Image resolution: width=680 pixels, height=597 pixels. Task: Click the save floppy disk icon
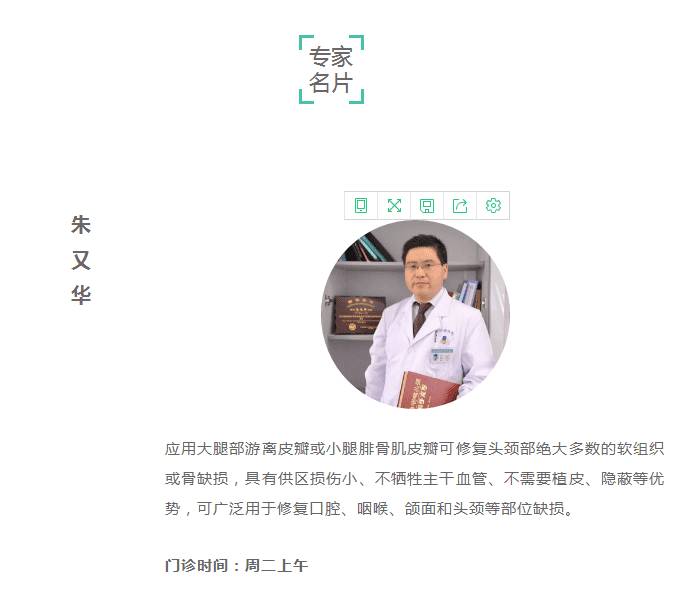pyautogui.click(x=427, y=206)
